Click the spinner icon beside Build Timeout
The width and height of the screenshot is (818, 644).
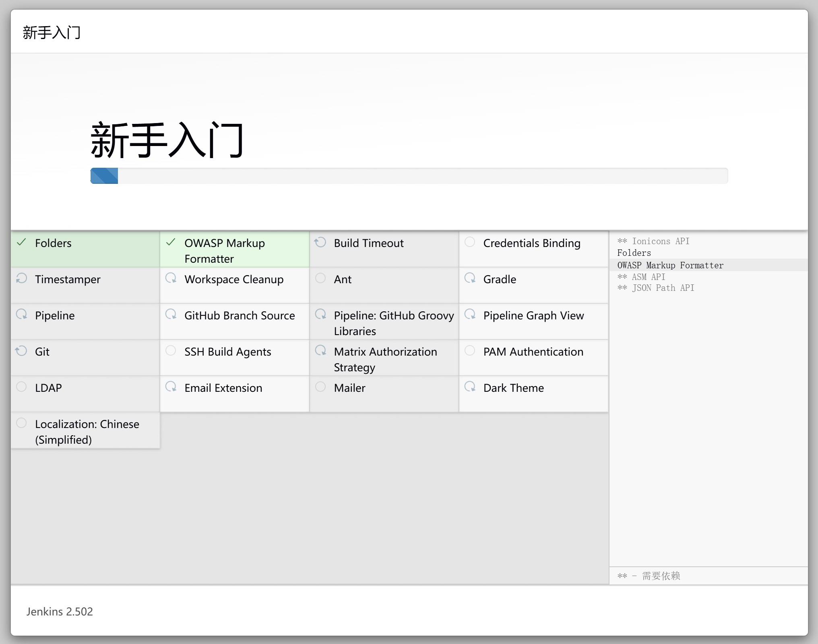(320, 242)
